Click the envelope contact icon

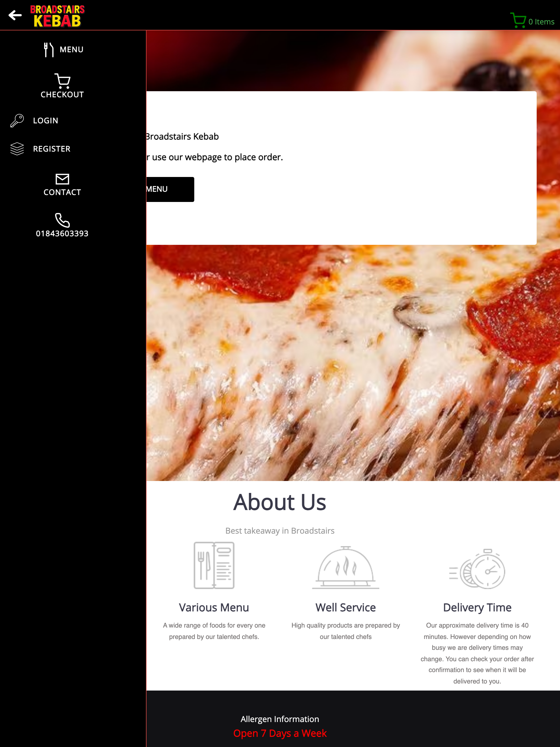(62, 179)
